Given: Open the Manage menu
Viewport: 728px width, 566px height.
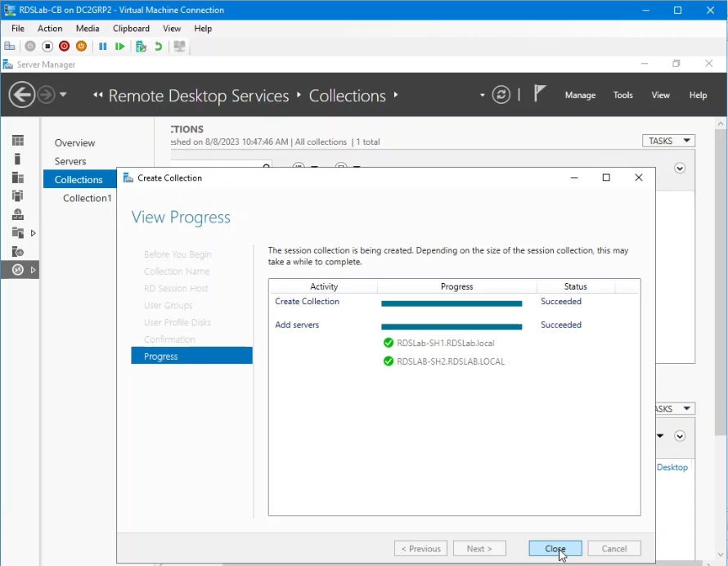Looking at the screenshot, I should (580, 95).
